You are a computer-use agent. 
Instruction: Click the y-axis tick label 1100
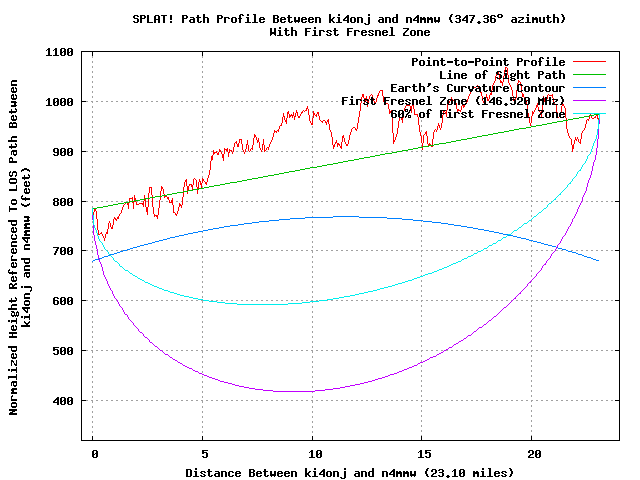point(59,52)
